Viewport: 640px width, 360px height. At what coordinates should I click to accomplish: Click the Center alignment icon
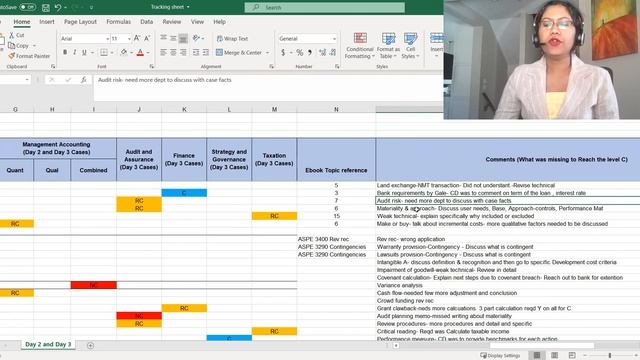[173, 53]
